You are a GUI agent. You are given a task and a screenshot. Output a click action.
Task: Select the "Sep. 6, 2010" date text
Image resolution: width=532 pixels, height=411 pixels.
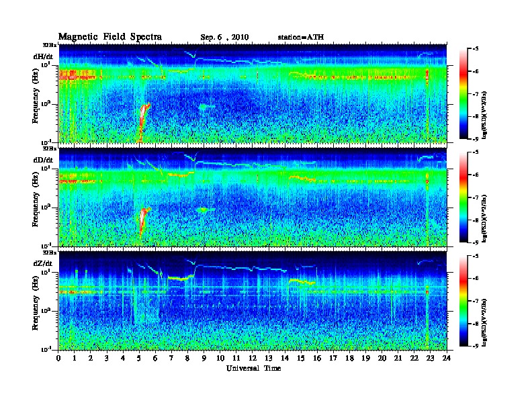pyautogui.click(x=224, y=38)
